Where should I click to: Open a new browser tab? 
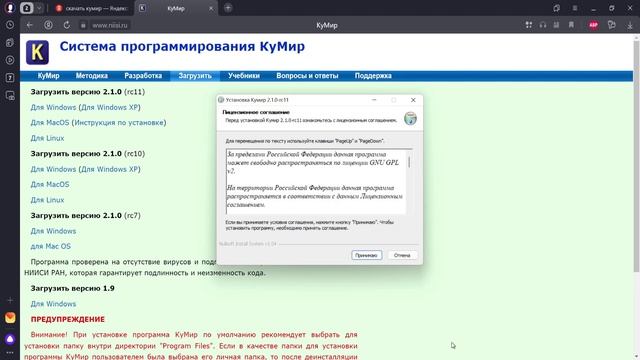[228, 8]
